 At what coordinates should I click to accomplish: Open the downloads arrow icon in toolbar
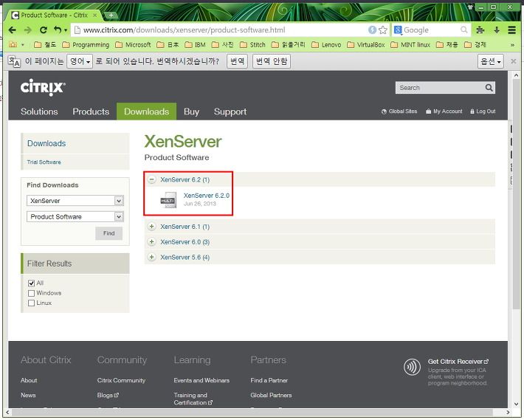click(x=497, y=30)
